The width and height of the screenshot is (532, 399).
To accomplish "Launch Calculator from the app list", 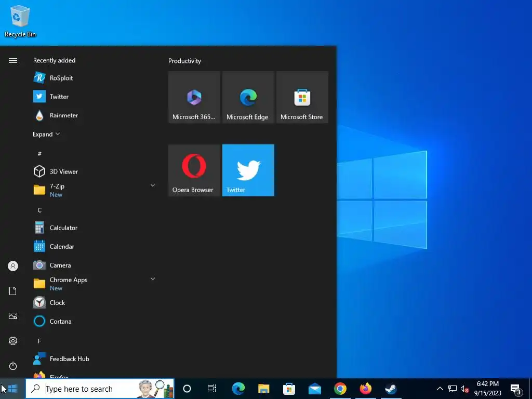I will (94, 228).
